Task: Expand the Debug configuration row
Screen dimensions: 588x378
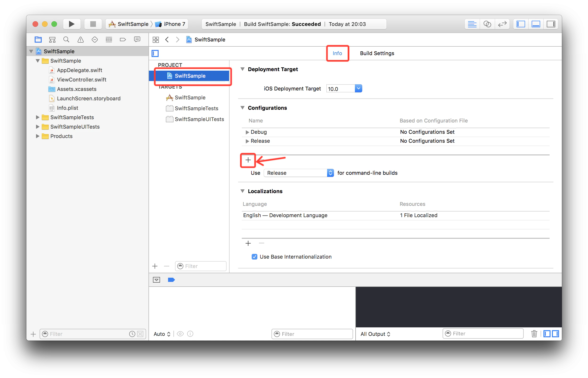Action: tap(247, 132)
